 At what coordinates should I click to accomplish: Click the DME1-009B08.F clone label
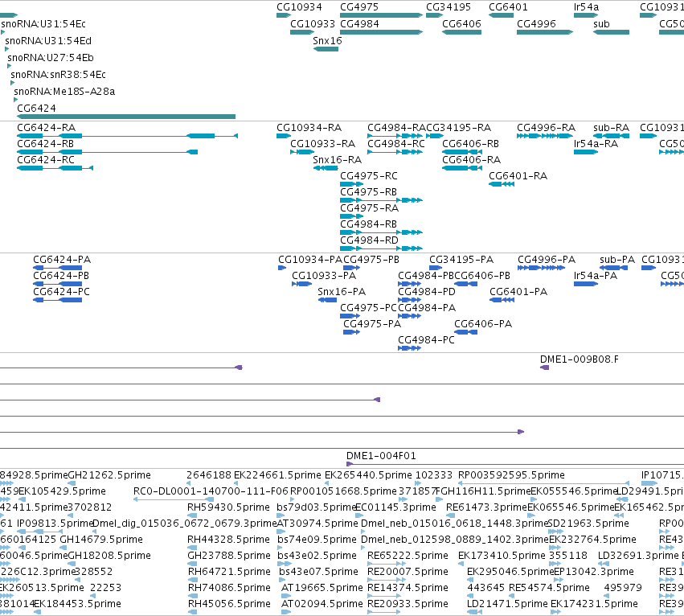click(580, 359)
